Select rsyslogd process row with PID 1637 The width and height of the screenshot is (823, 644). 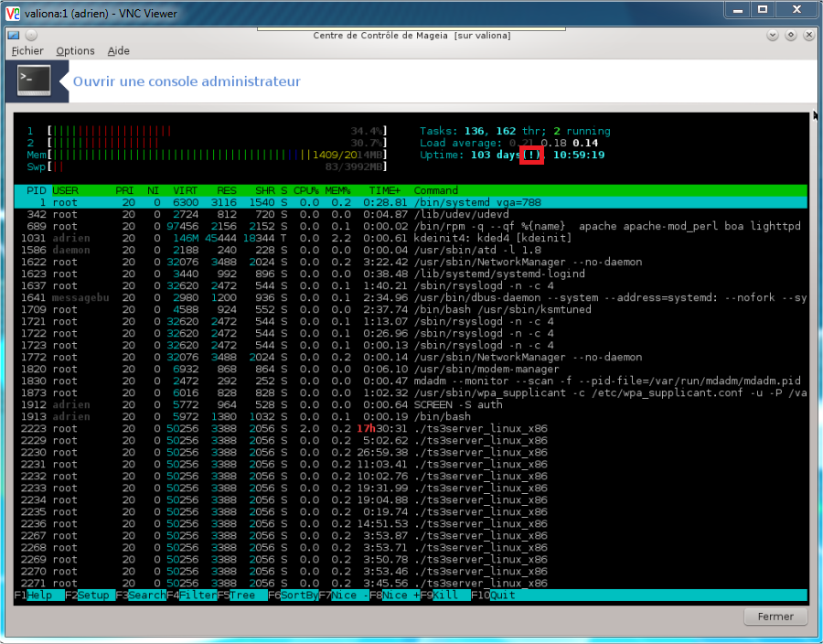click(411, 285)
